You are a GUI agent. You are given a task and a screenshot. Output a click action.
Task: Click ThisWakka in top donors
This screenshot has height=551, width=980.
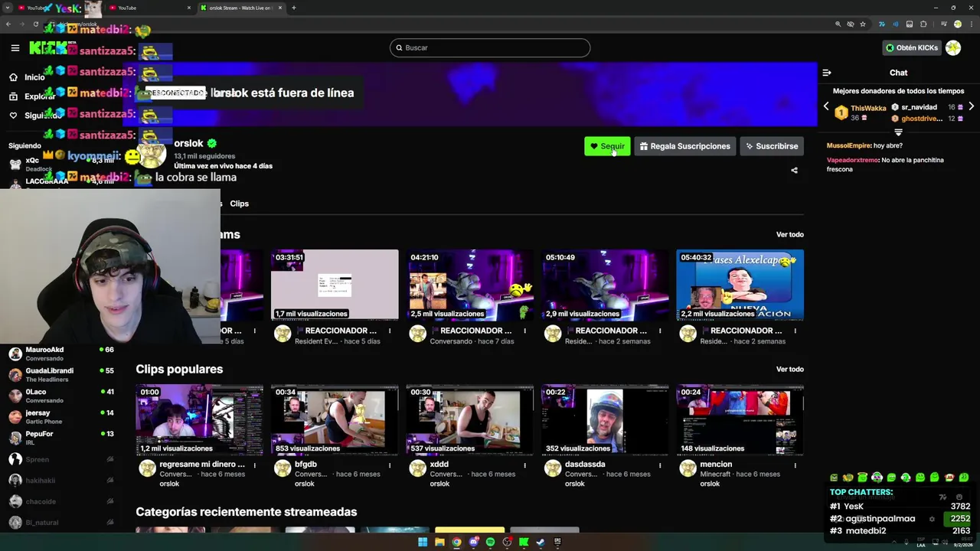click(x=868, y=108)
